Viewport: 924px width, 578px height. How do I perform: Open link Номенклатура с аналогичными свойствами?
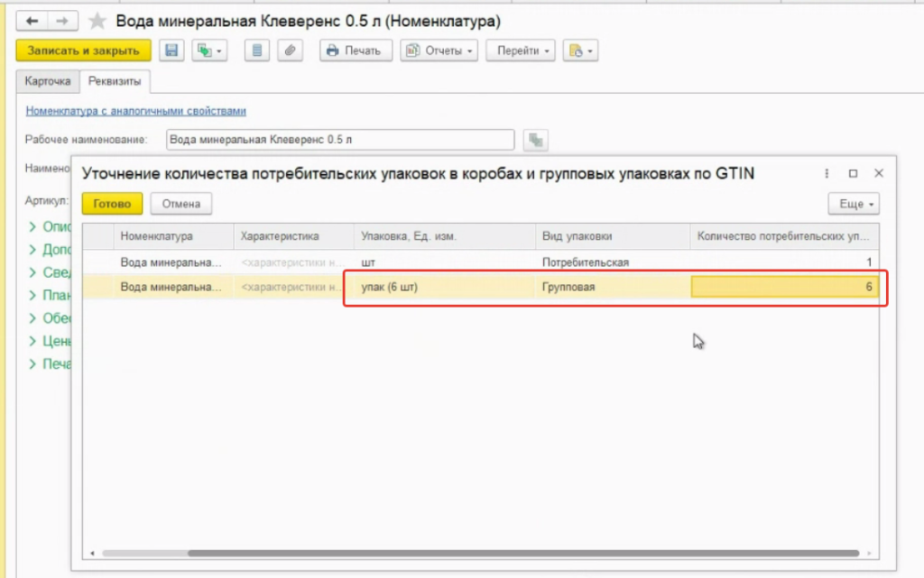click(135, 111)
